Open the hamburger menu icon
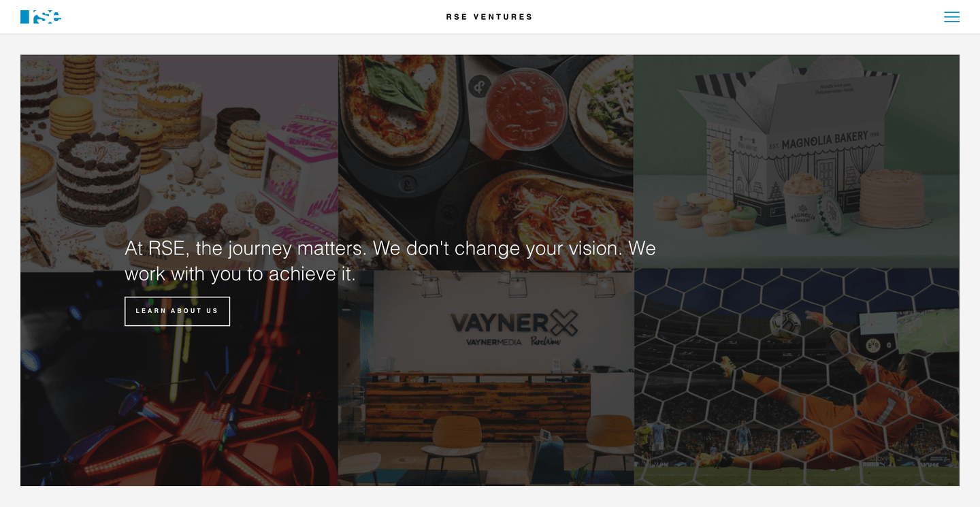Screen dimensions: 980x507 (951, 17)
